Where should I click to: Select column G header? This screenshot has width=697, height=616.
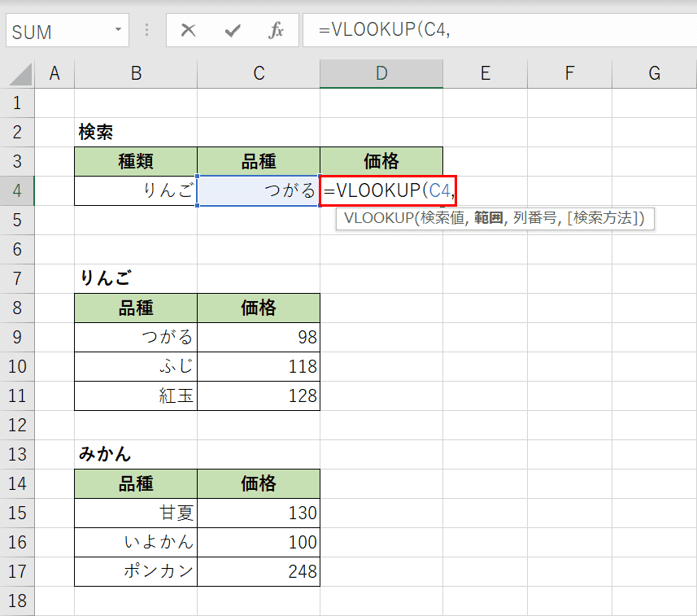pyautogui.click(x=655, y=73)
